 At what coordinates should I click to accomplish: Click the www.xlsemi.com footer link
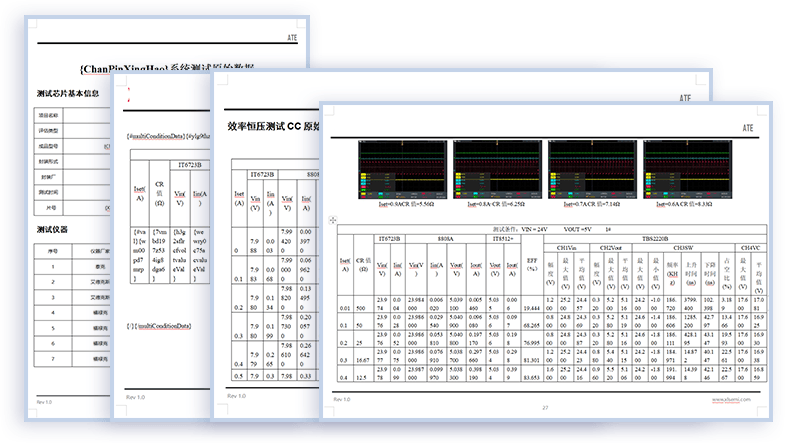pos(731,399)
